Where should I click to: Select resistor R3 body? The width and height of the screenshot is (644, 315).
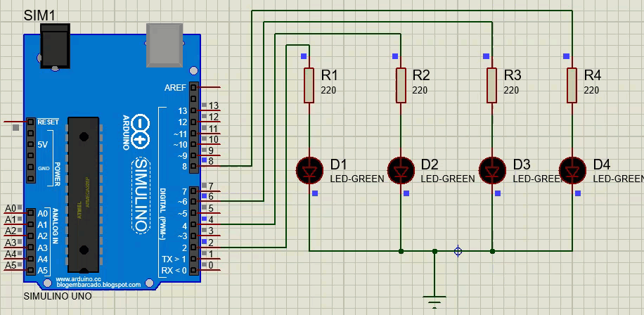click(x=492, y=85)
